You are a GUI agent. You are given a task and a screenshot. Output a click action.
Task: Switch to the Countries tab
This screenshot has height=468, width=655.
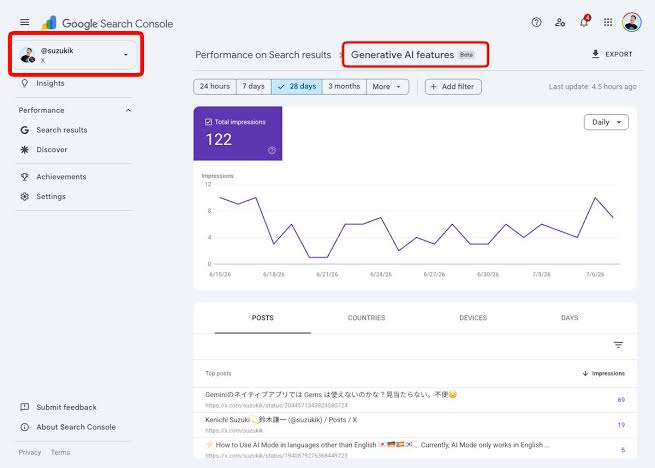pyautogui.click(x=366, y=318)
